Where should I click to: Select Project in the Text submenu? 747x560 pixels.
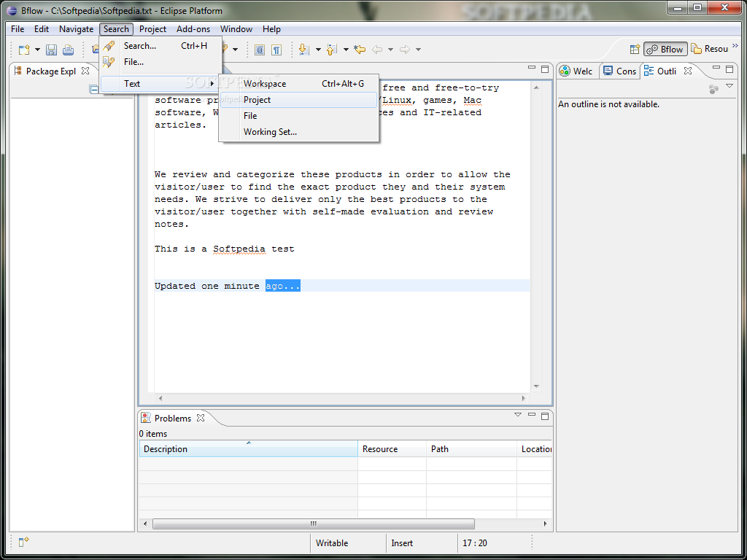pos(298,100)
